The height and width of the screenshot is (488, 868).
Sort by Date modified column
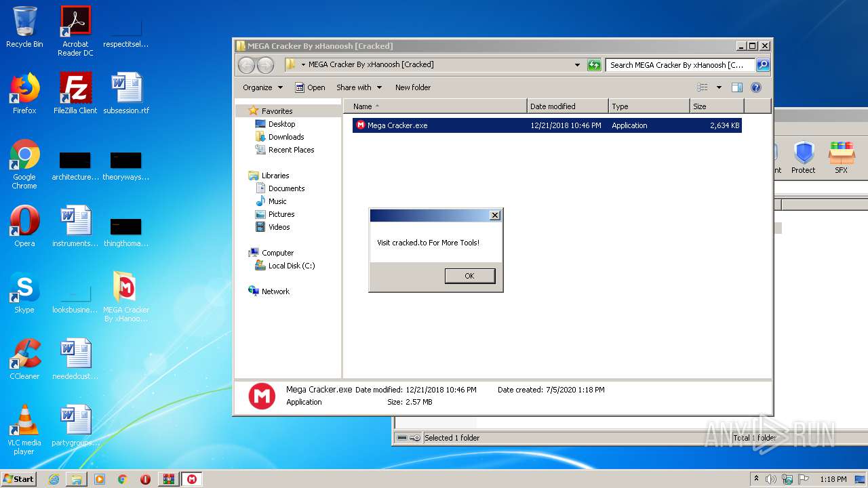pos(567,106)
